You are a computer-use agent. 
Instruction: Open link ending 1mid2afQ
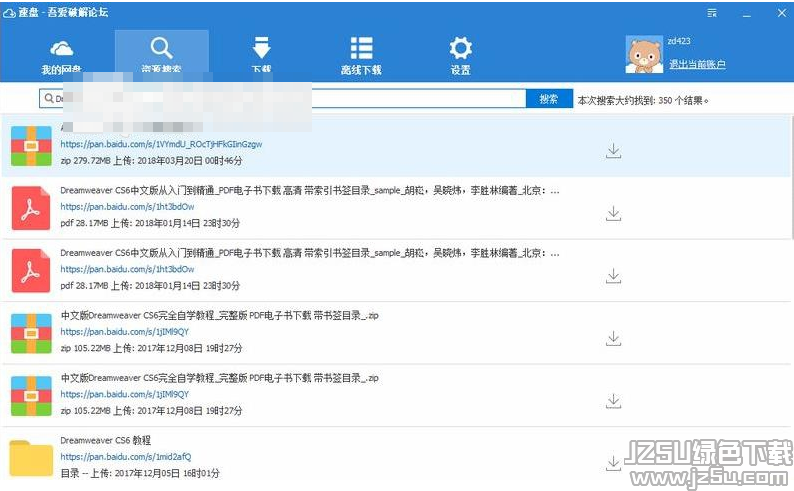pyautogui.click(x=126, y=457)
